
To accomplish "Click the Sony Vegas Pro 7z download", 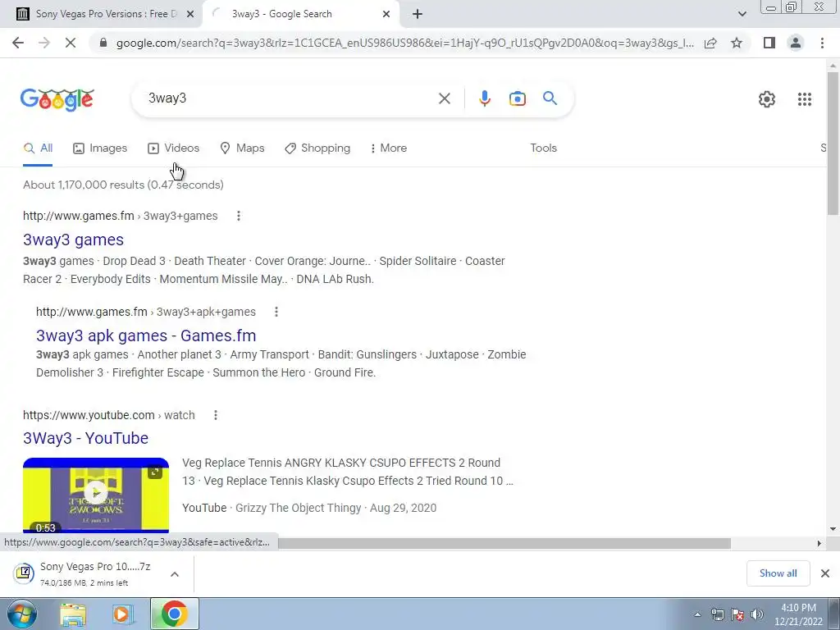I will coord(95,573).
